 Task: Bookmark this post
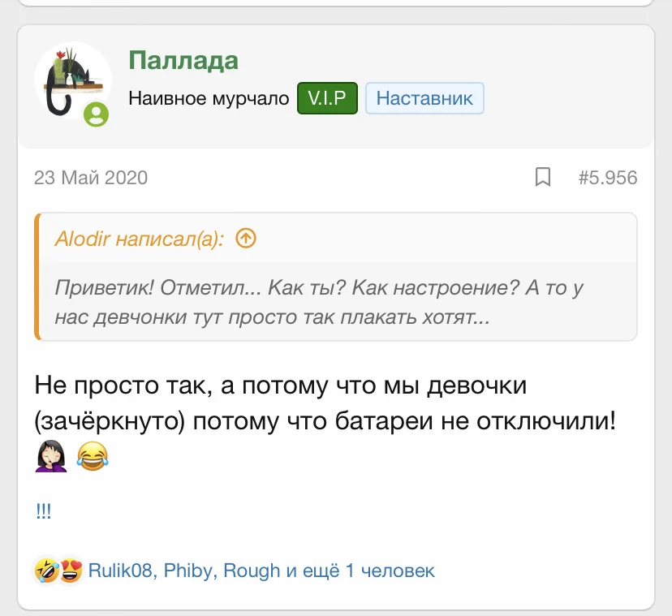pos(543,177)
